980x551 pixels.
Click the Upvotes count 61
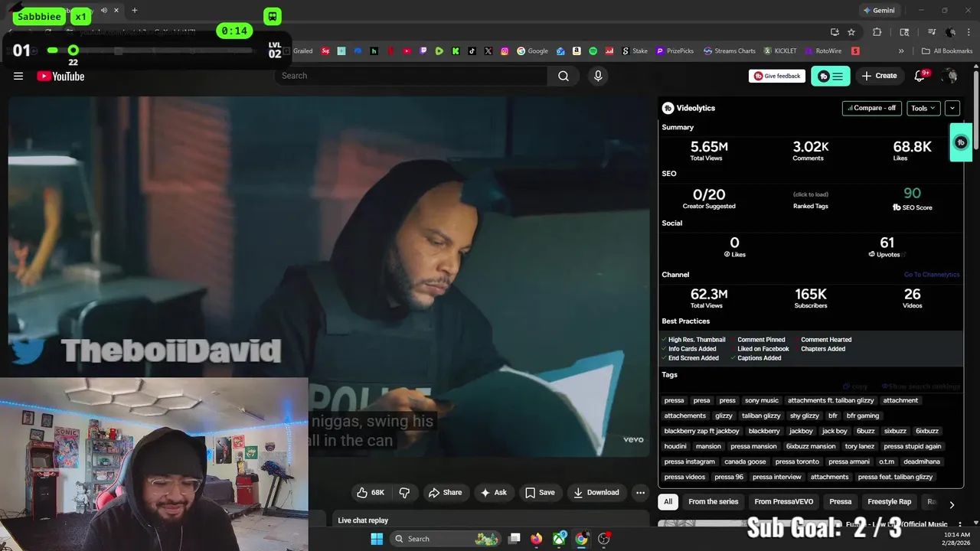[x=887, y=243]
